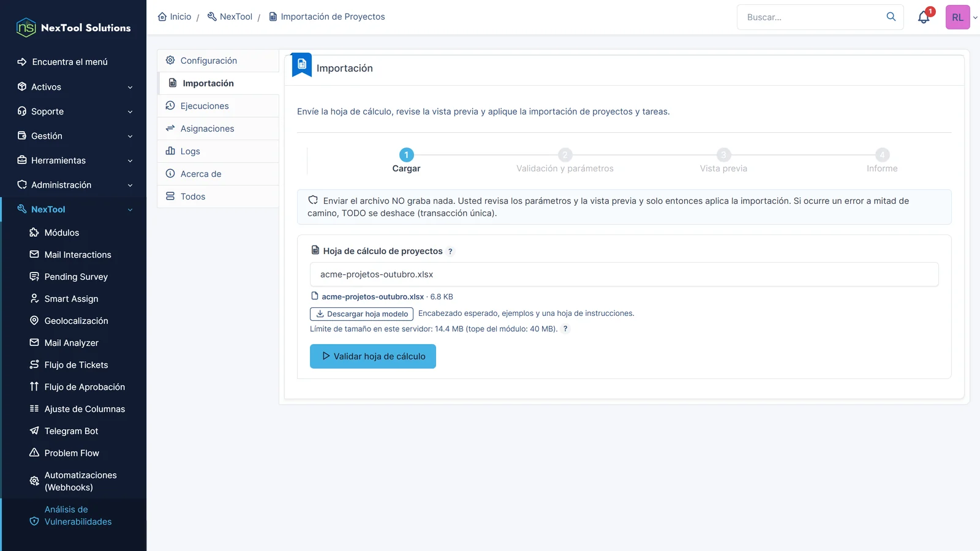The height and width of the screenshot is (551, 980).
Task: Open Mail Interactions in sidebar
Action: [78, 255]
